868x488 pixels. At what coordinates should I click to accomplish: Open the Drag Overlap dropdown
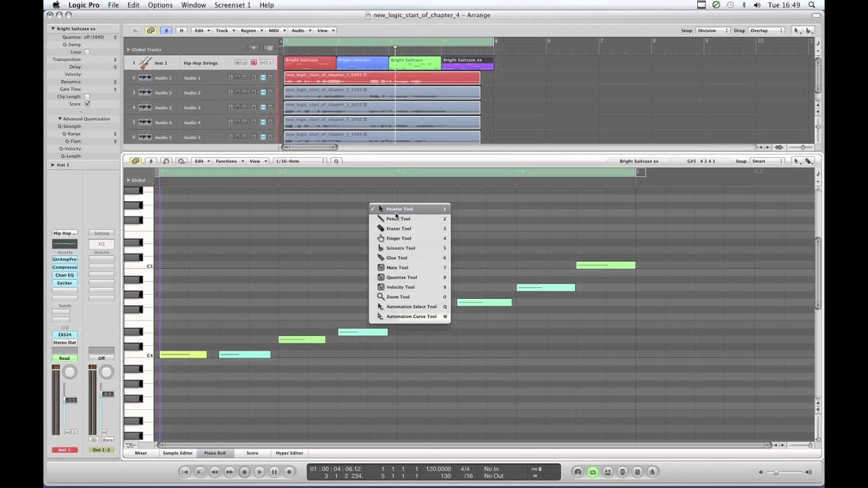767,30
